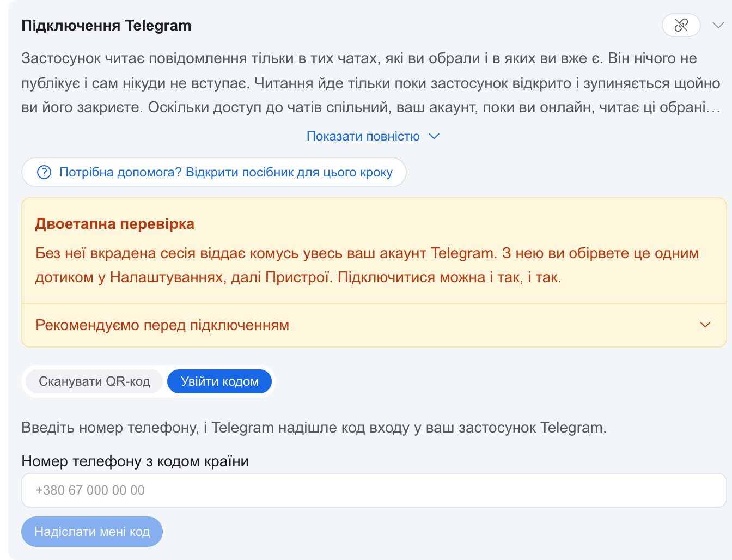Open the help guide for this step

pos(214,172)
